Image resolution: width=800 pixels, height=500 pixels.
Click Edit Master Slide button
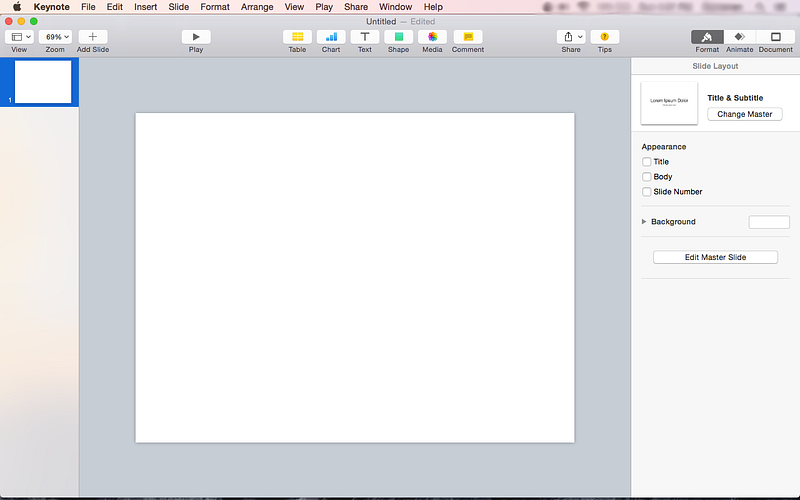point(715,257)
